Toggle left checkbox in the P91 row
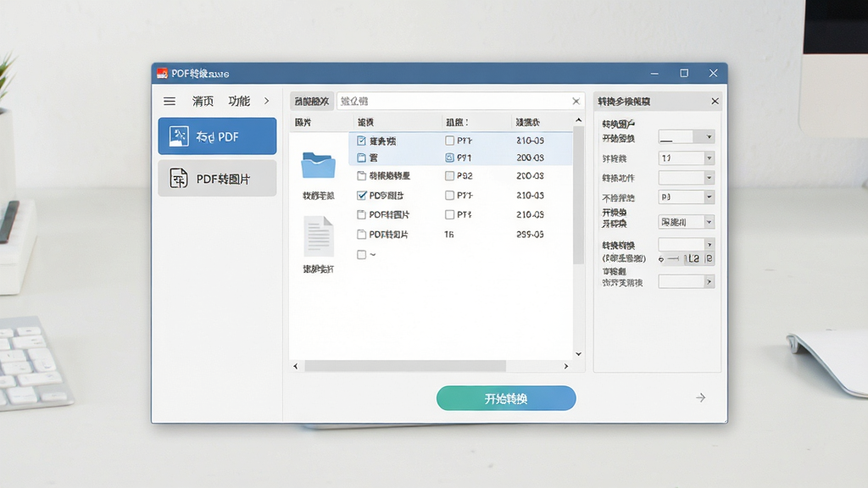The height and width of the screenshot is (488, 868). coord(361,158)
